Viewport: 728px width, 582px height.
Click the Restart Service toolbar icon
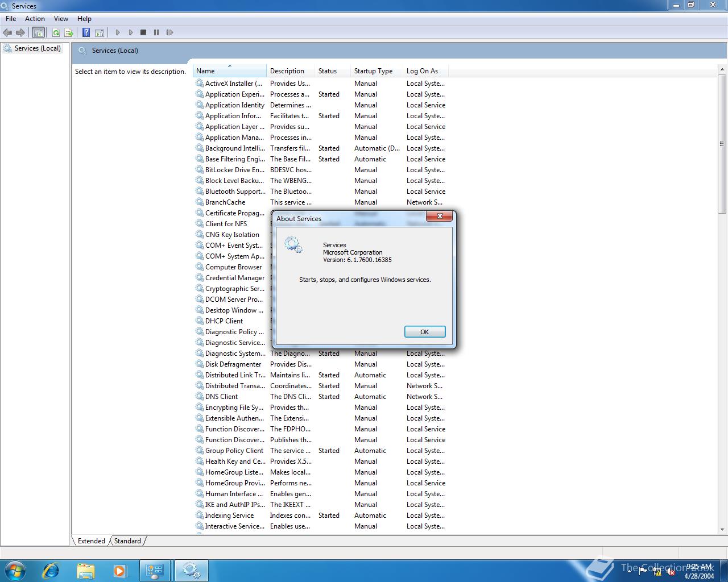[169, 32]
